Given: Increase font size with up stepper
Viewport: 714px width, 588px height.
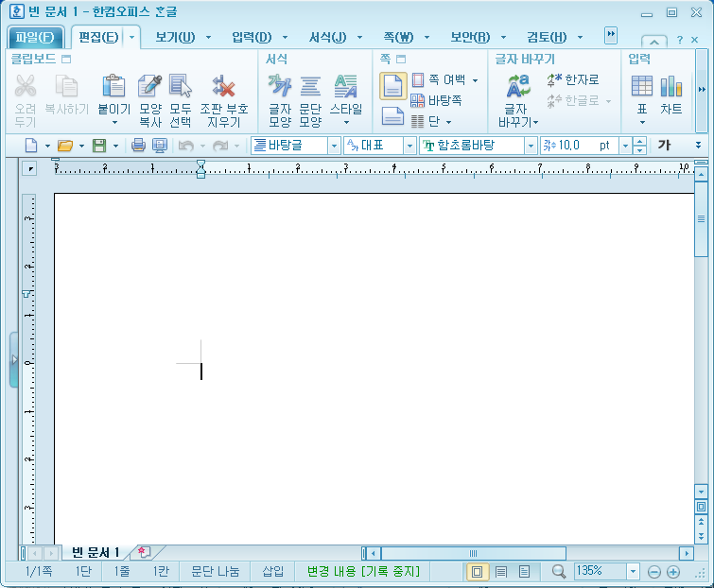Looking at the screenshot, I should coord(640,142).
